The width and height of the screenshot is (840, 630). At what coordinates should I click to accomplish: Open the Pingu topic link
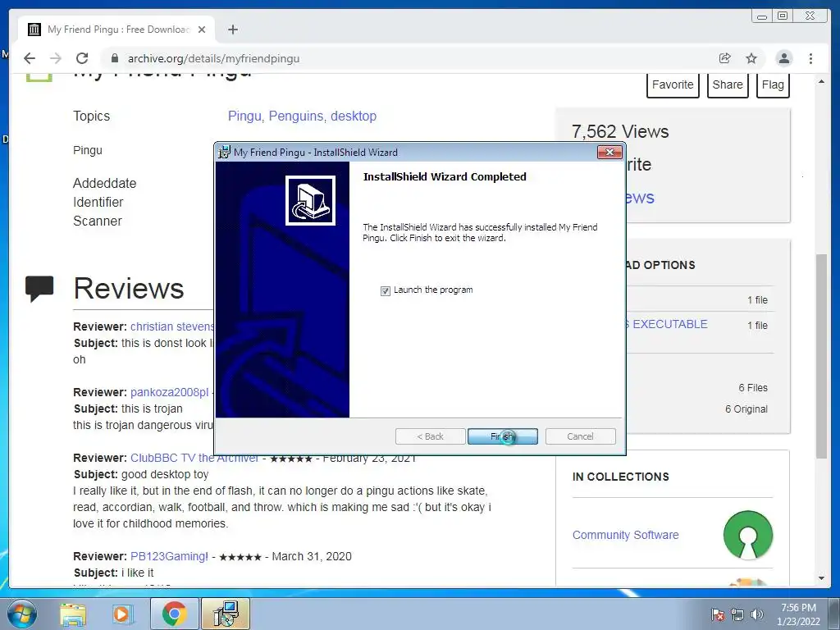tap(245, 116)
